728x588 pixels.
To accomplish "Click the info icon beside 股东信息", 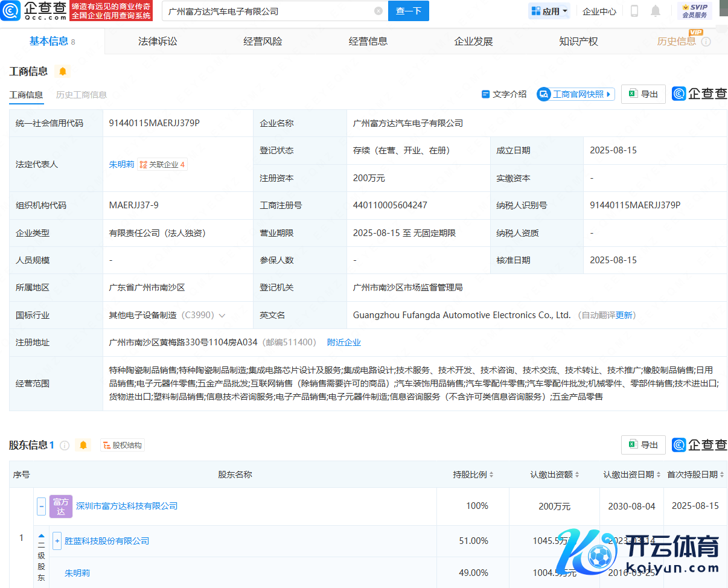I will pyautogui.click(x=65, y=445).
